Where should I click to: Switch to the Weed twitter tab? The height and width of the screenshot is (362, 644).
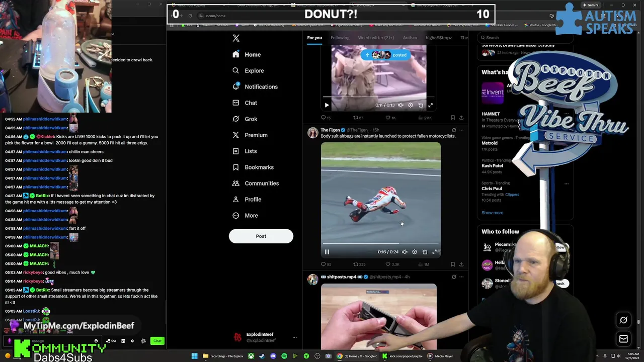click(x=376, y=38)
